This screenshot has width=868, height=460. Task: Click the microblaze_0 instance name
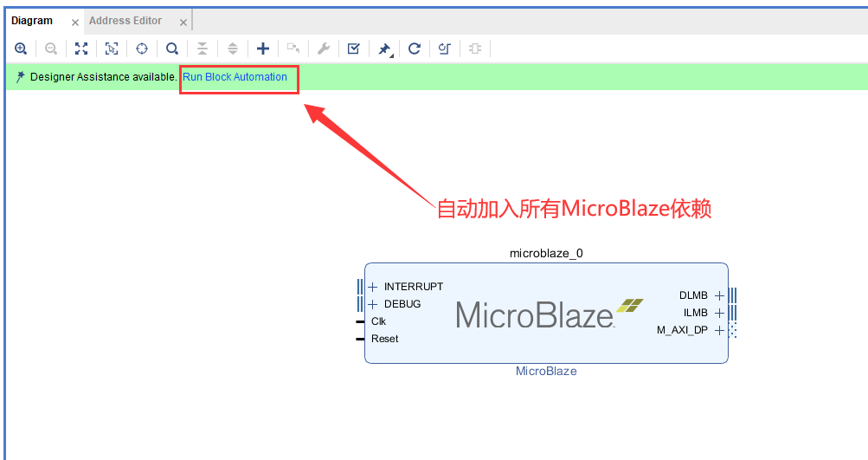546,253
